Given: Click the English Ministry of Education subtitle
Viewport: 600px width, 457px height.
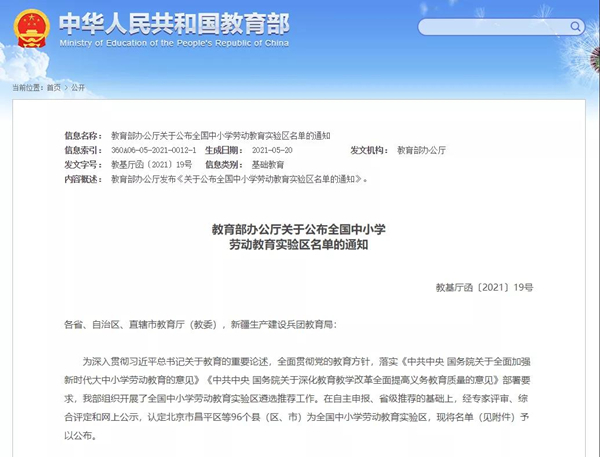Looking at the screenshot, I should [x=174, y=45].
